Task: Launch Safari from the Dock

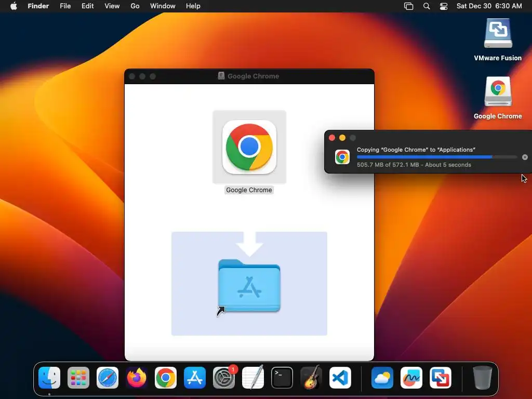Action: (x=108, y=378)
